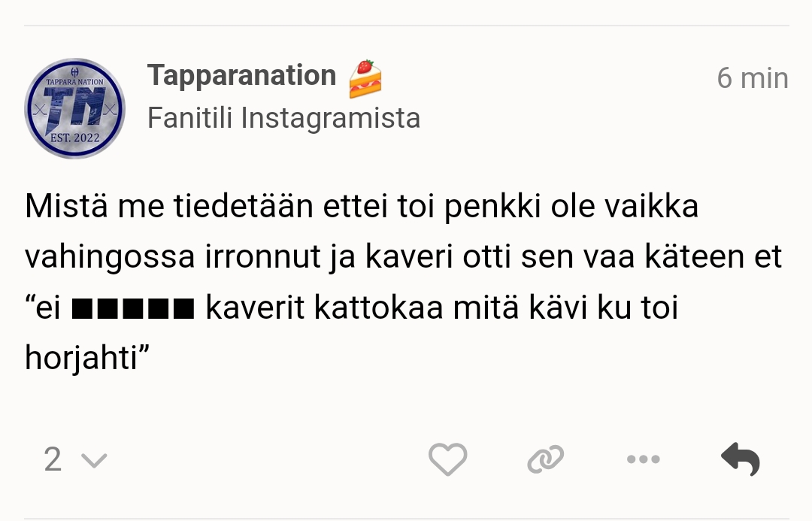This screenshot has width=812, height=521.
Task: Expand replies with the chevron arrow
Action: coord(94,460)
